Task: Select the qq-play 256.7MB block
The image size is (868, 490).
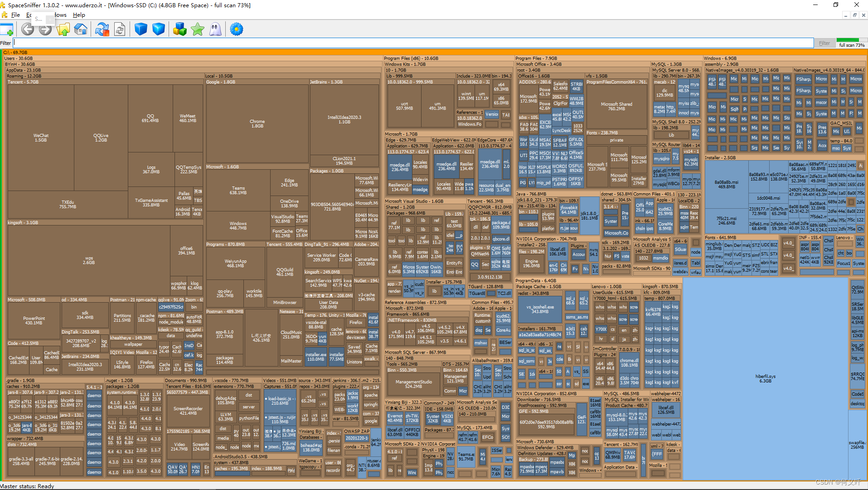Action: pyautogui.click(x=225, y=294)
